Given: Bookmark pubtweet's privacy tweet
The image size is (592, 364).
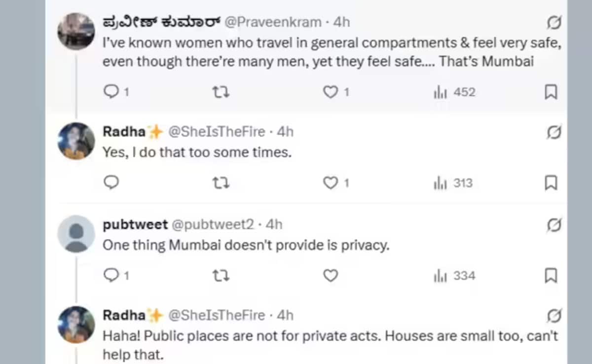Looking at the screenshot, I should tap(551, 275).
